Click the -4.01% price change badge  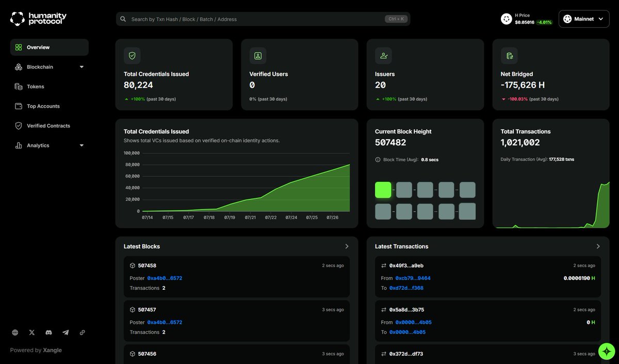(x=544, y=23)
